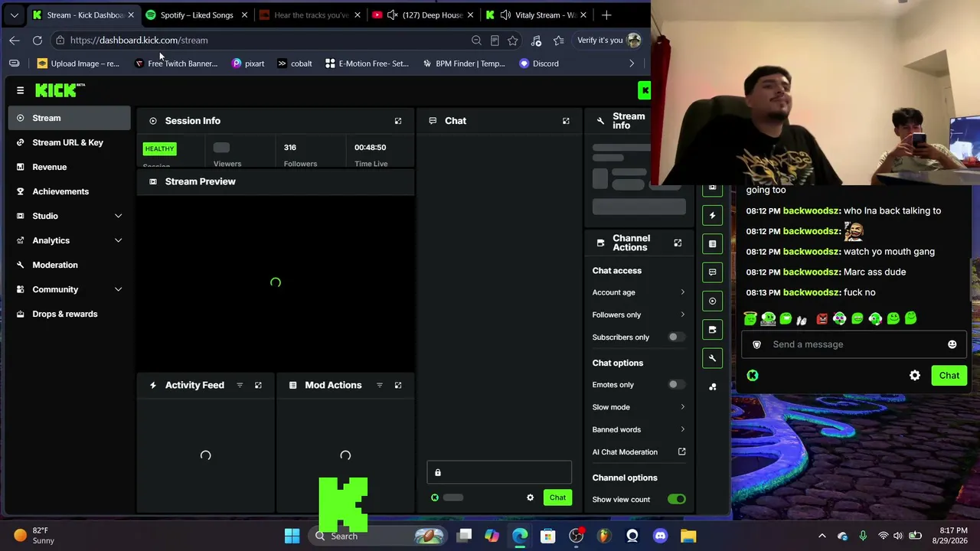Open the BPM Finder bookmark
The image size is (980, 551).
pyautogui.click(x=464, y=64)
